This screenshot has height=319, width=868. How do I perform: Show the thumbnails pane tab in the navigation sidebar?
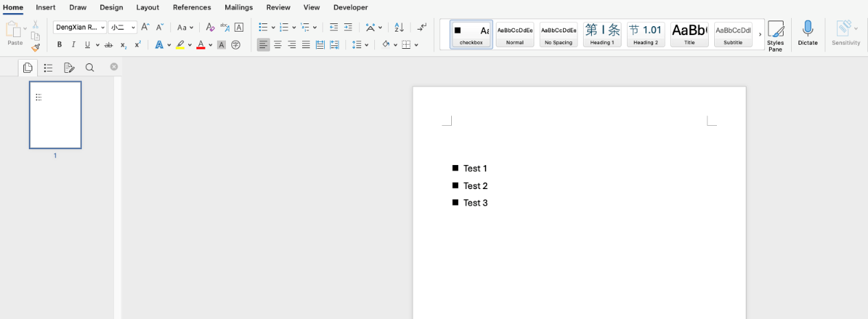27,67
